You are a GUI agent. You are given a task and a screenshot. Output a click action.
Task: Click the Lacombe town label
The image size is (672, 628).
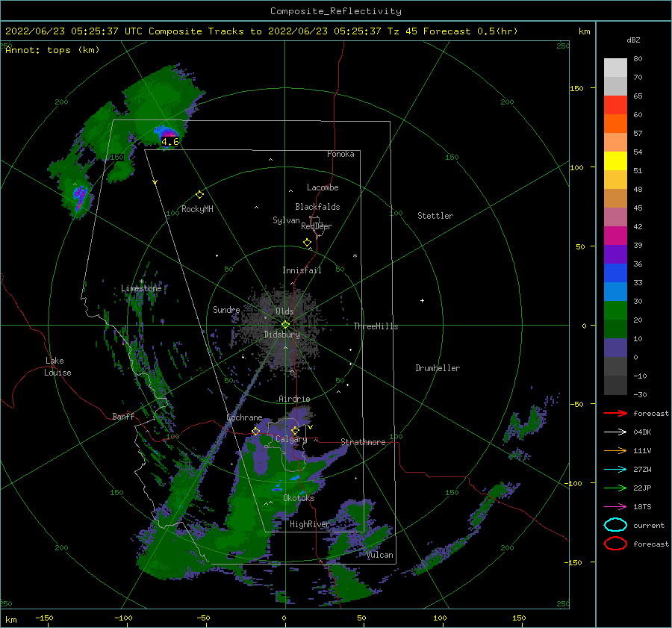click(323, 187)
